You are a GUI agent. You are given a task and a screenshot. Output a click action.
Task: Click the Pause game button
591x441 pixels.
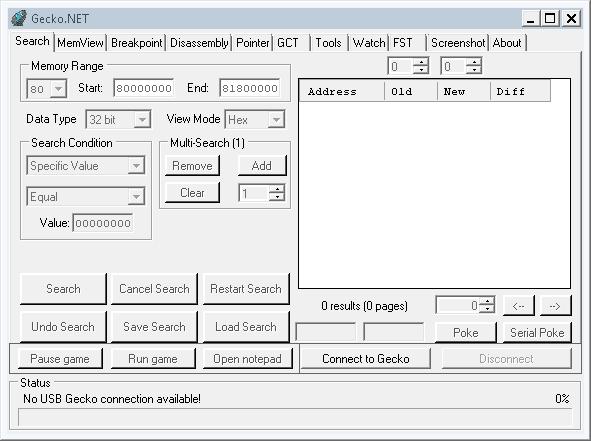point(60,359)
